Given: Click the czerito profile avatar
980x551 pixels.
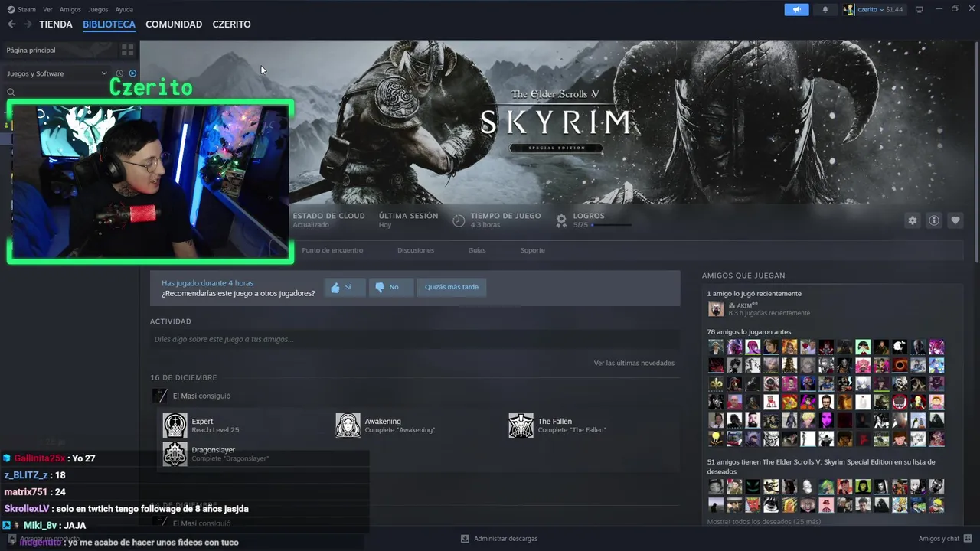Looking at the screenshot, I should (x=848, y=9).
